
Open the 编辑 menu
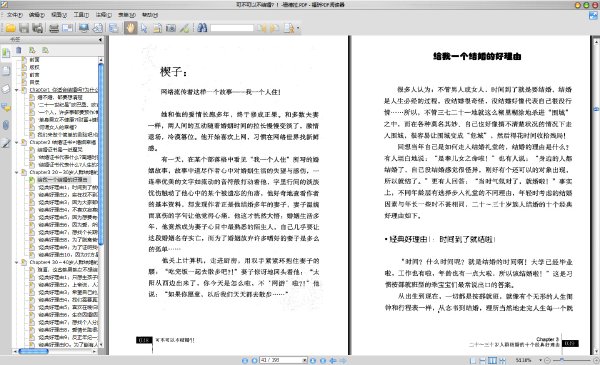(x=37, y=15)
